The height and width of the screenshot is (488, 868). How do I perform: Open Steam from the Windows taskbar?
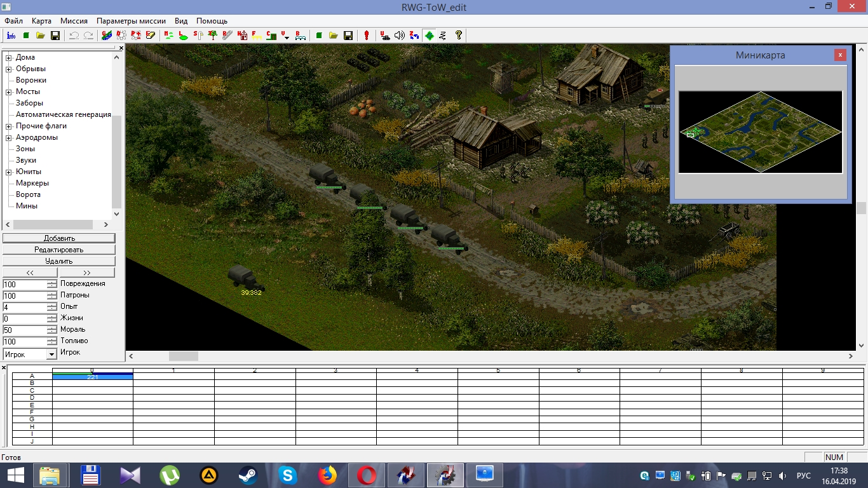[248, 475]
